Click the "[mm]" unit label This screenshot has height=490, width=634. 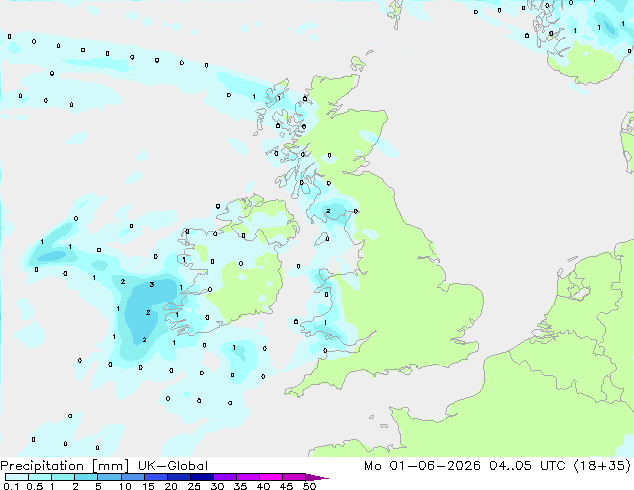pyautogui.click(x=111, y=466)
